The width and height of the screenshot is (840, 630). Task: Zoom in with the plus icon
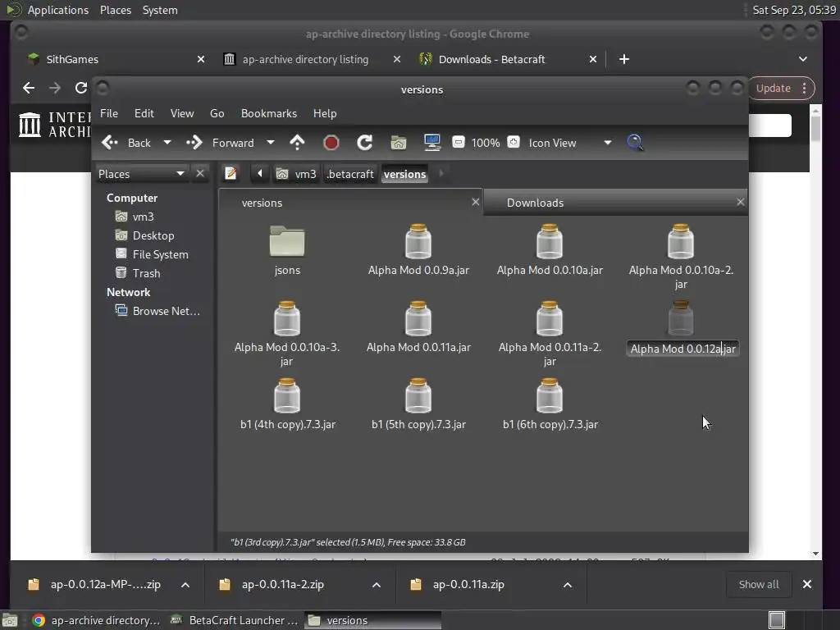(x=514, y=143)
